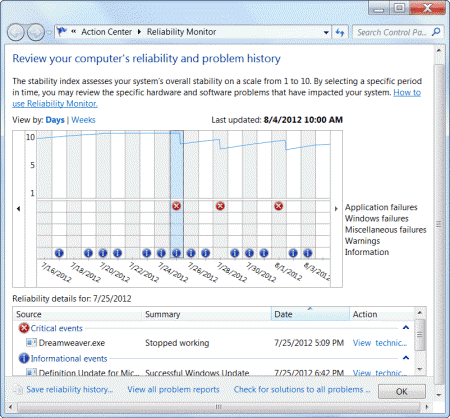Click the refresh icon beside the address bar

tap(340, 32)
